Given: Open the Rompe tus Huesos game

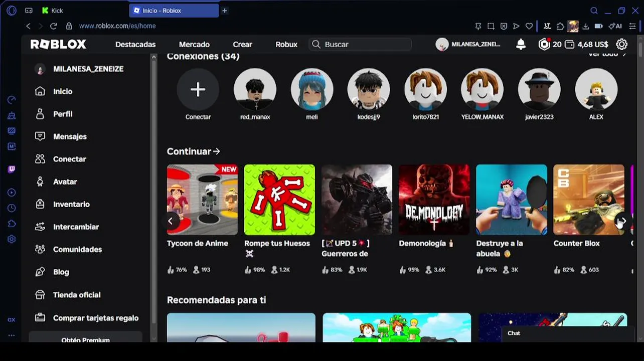Looking at the screenshot, I should point(279,200).
